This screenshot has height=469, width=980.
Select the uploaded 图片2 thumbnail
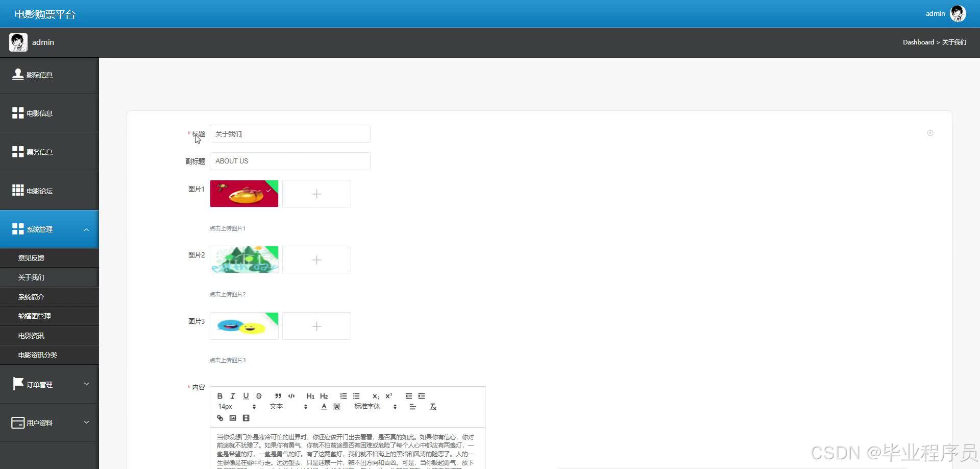click(244, 260)
